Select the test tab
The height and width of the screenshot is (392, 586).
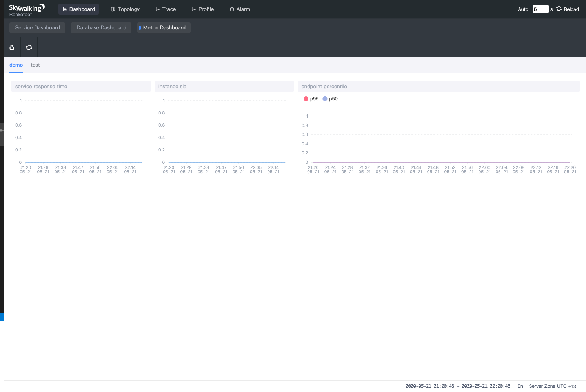pyautogui.click(x=35, y=65)
